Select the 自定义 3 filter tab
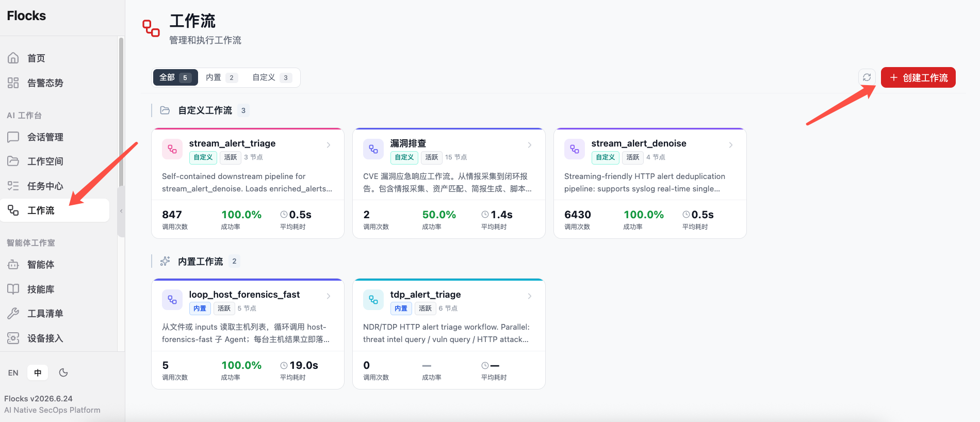This screenshot has height=422, width=980. pyautogui.click(x=272, y=77)
